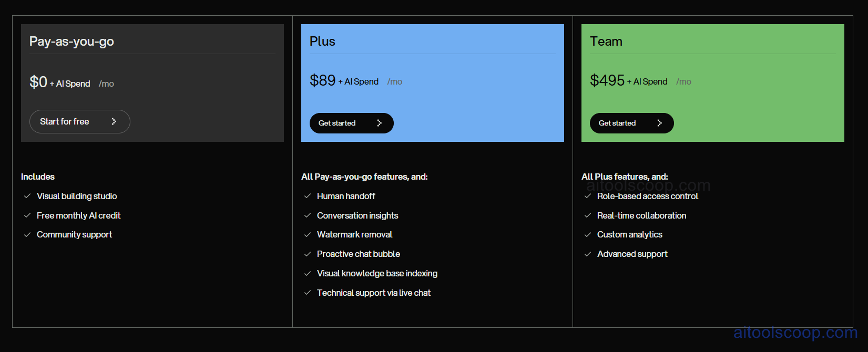Click Get started on the Plus plan

(x=351, y=123)
